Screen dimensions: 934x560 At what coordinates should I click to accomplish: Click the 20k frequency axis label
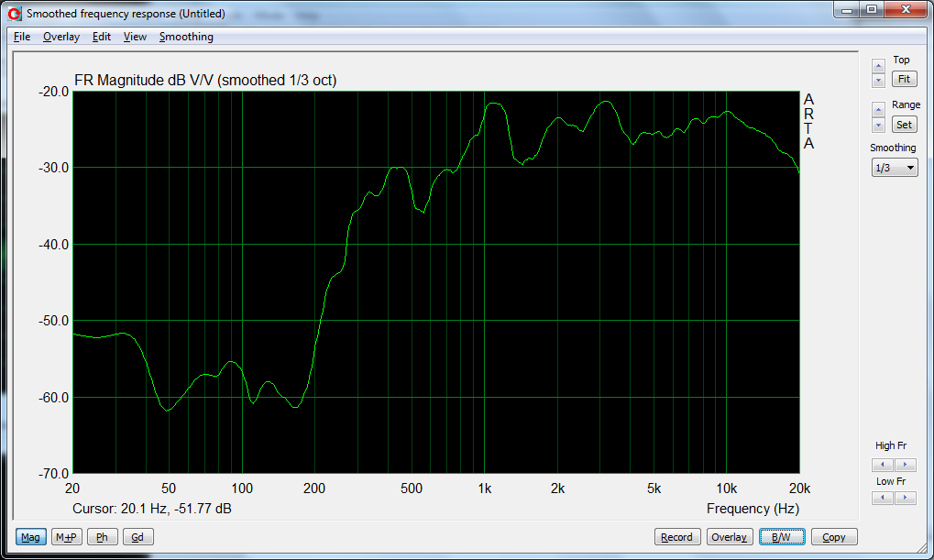click(799, 489)
